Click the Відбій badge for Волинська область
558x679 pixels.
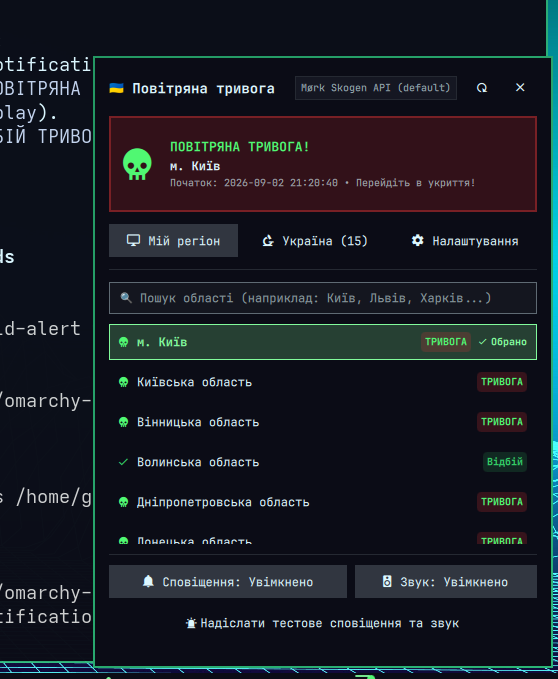click(505, 462)
